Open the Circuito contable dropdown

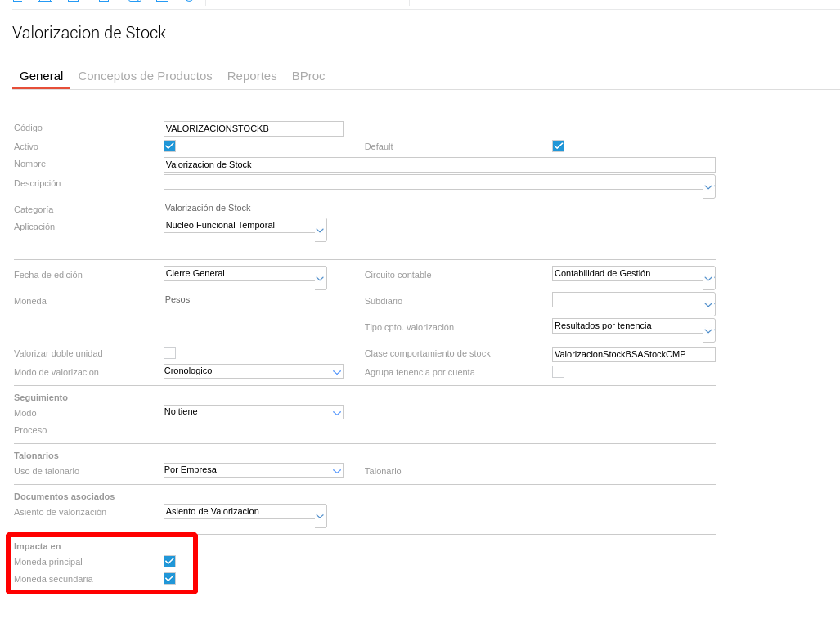[708, 279]
